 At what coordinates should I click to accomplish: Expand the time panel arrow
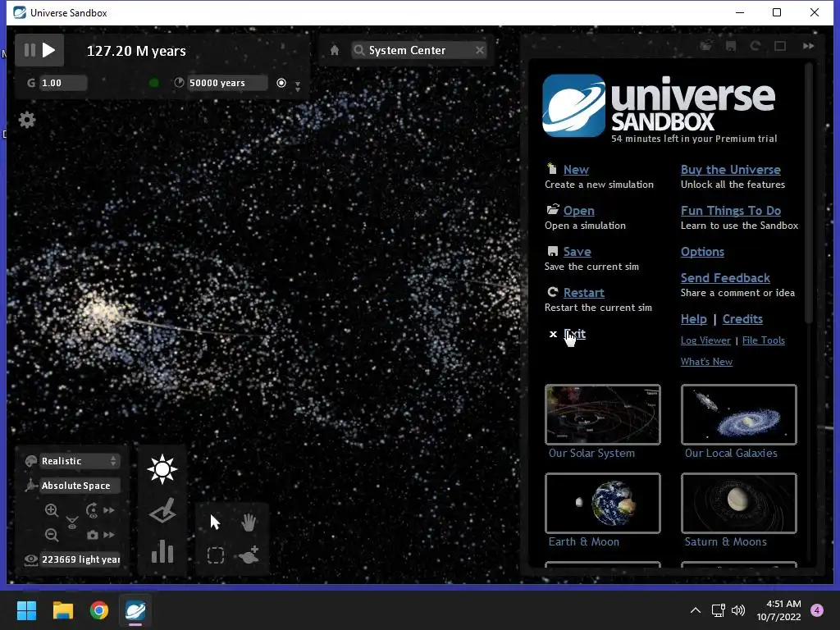(298, 86)
